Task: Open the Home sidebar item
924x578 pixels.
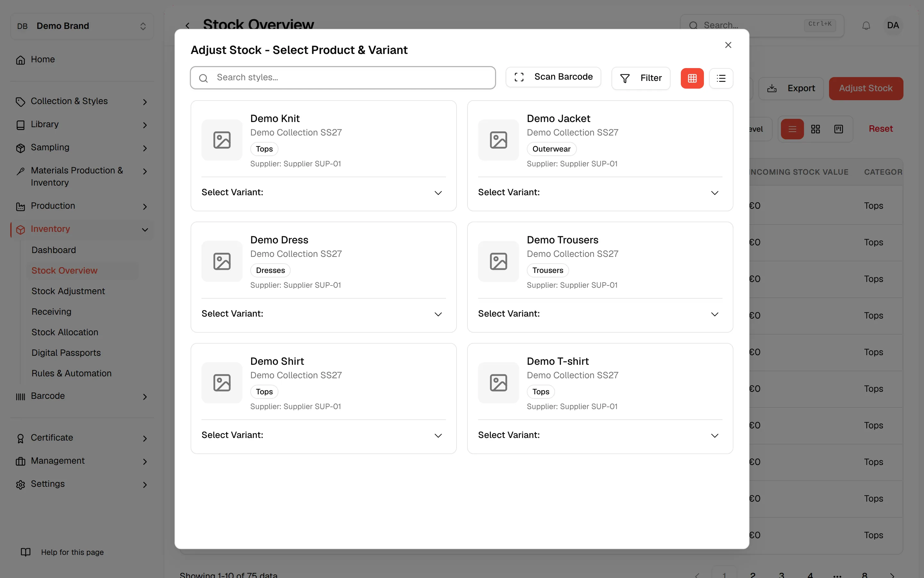Action: pyautogui.click(x=82, y=60)
